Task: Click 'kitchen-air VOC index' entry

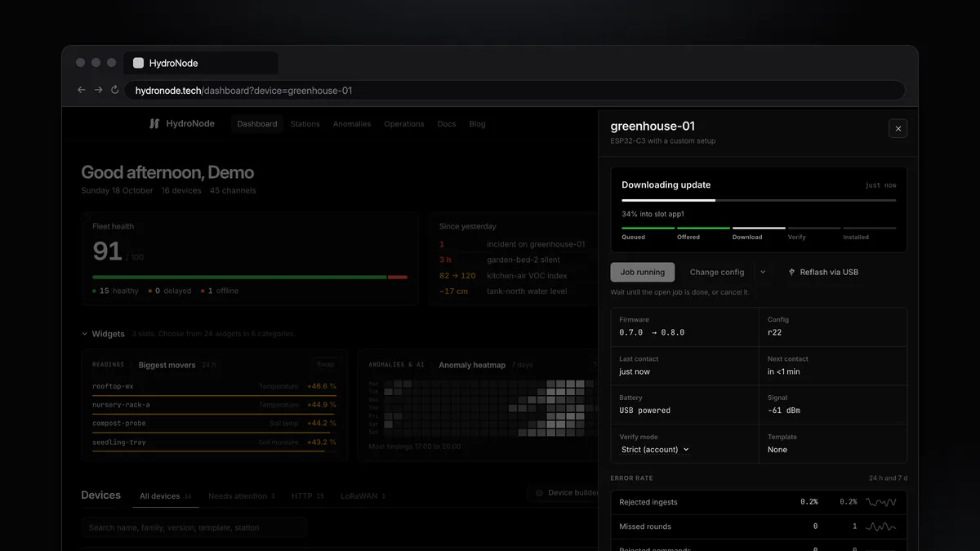Action: [x=527, y=275]
